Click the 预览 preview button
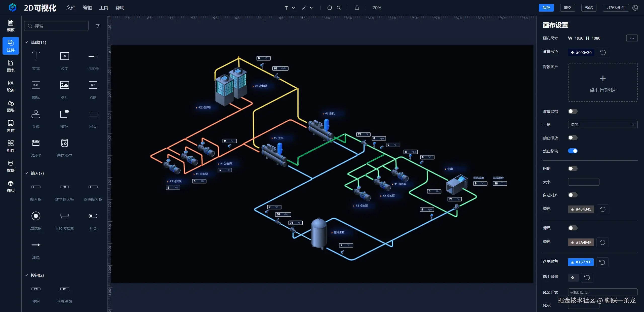 click(589, 8)
